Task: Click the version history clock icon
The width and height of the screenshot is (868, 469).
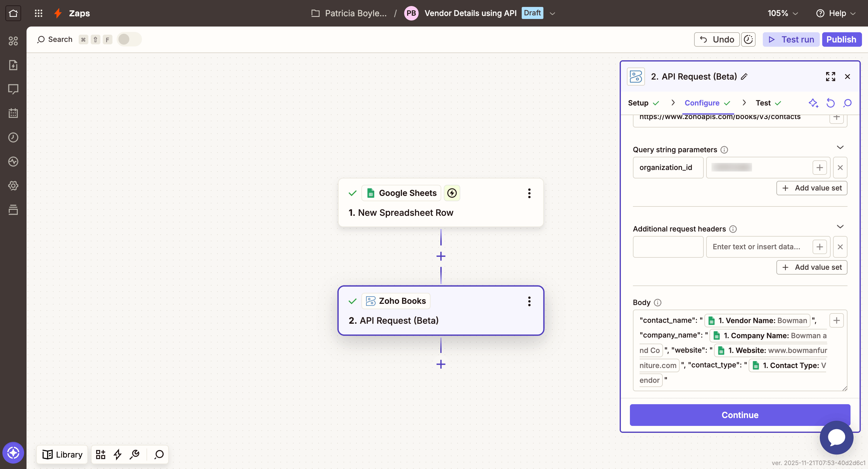Action: click(x=748, y=39)
